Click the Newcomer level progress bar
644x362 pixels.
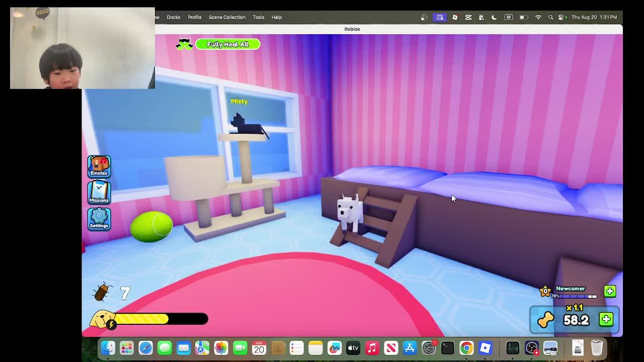point(578,297)
